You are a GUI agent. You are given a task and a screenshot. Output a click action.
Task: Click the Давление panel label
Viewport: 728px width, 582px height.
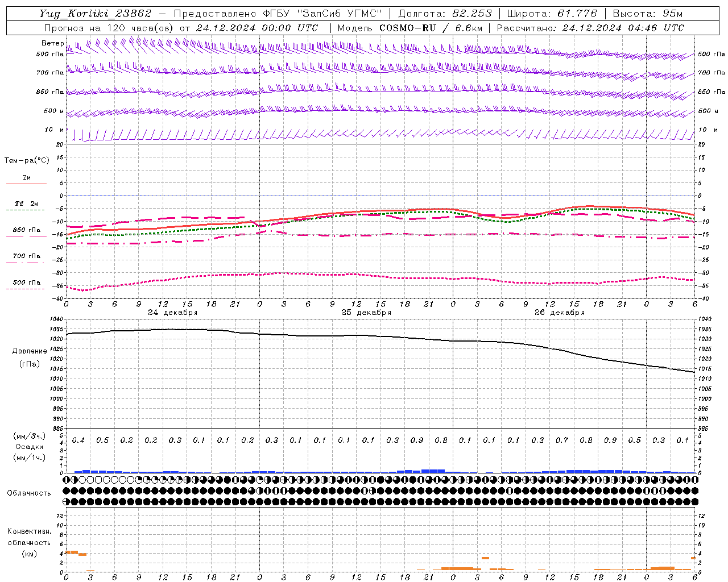(30, 351)
